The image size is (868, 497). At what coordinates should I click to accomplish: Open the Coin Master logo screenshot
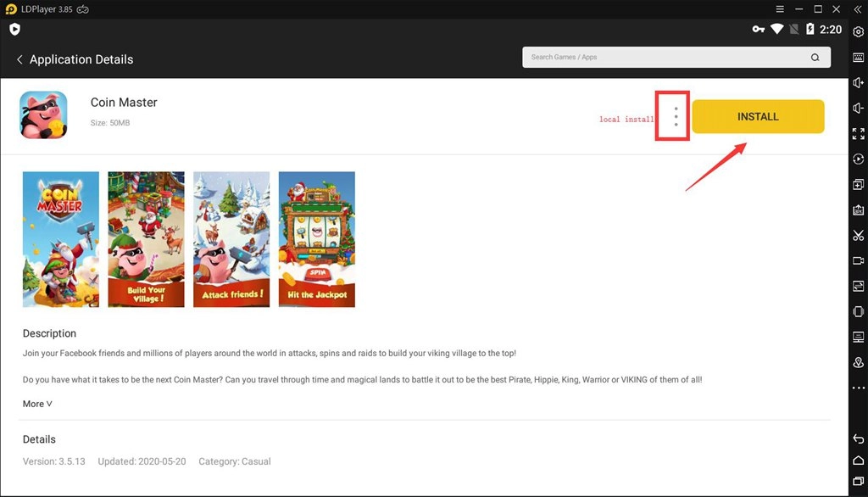pyautogui.click(x=61, y=239)
